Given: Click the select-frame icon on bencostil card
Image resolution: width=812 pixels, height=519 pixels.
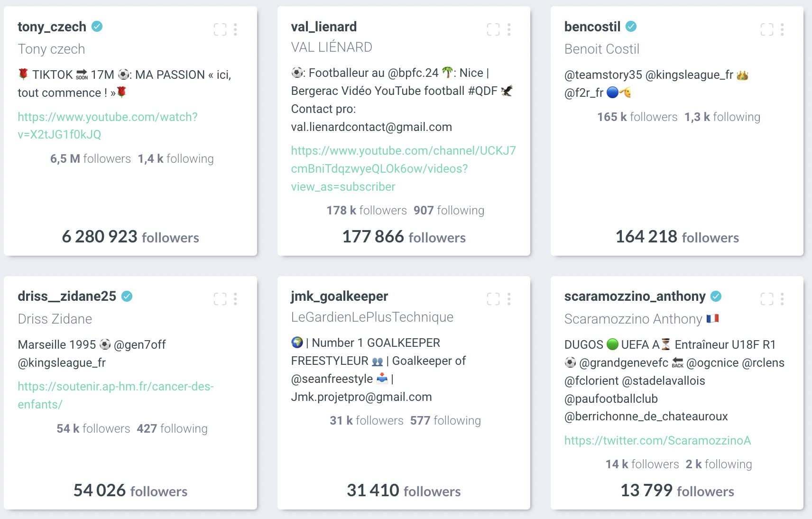Looking at the screenshot, I should [x=767, y=29].
